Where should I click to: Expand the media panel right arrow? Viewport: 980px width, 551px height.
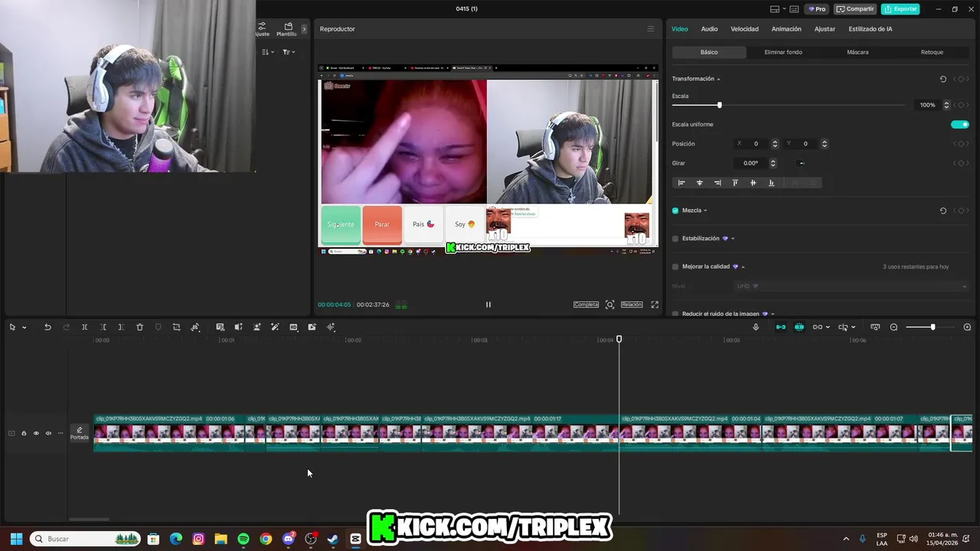[x=304, y=29]
